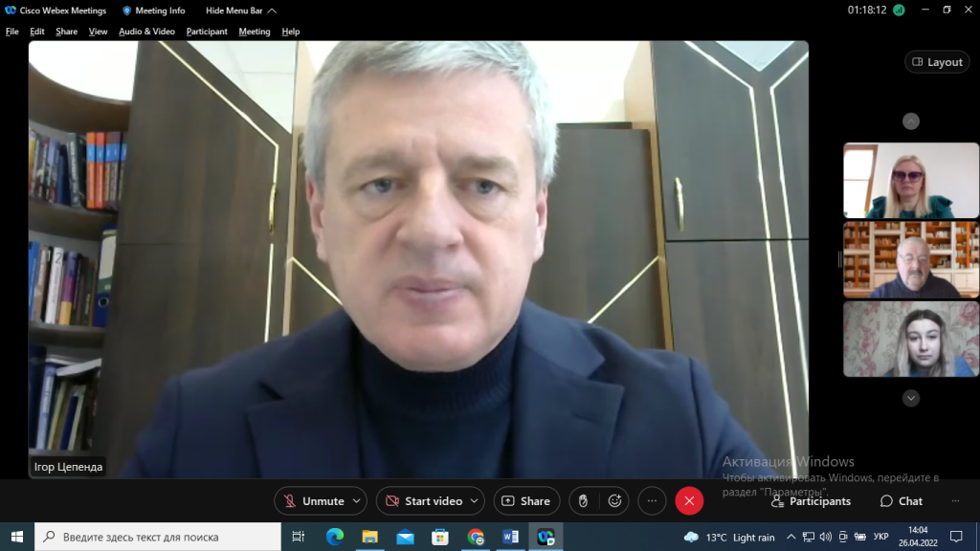Click the Meeting Info shield icon
Screen dimensions: 980x551
pos(127,11)
